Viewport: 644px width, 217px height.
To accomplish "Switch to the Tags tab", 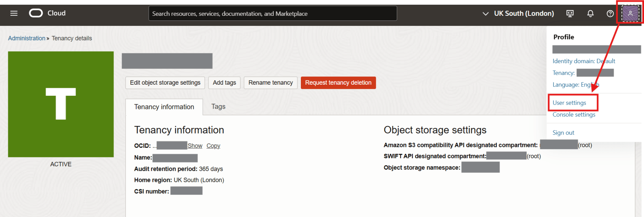I will [x=218, y=107].
